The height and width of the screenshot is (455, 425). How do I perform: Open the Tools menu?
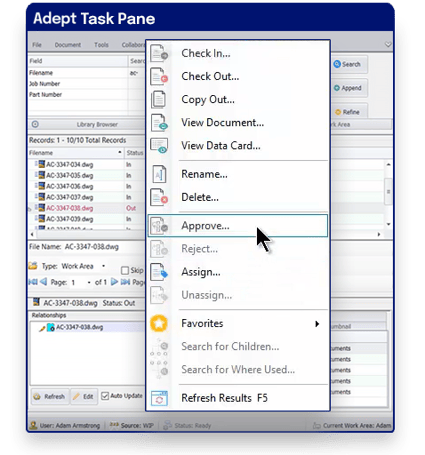pos(101,45)
